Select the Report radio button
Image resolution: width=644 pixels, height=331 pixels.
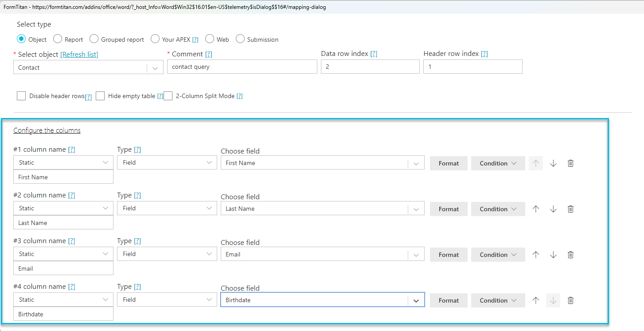click(58, 39)
